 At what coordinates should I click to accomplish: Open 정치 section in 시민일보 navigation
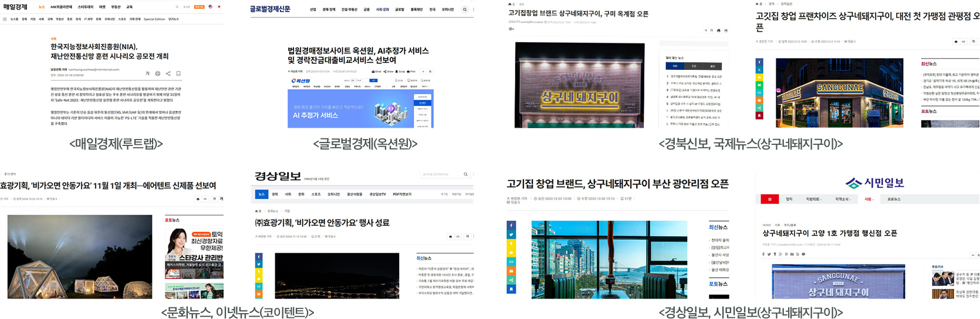click(789, 199)
